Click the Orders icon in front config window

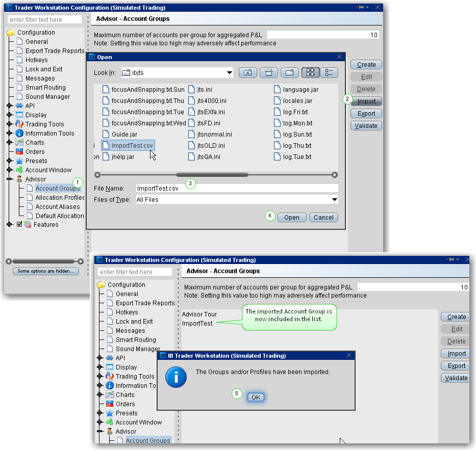[x=110, y=404]
